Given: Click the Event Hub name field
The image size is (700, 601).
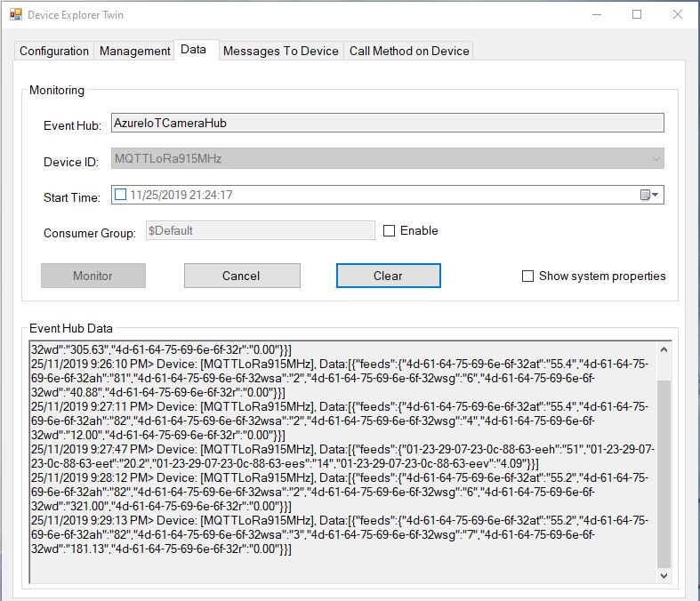Looking at the screenshot, I should [x=386, y=124].
